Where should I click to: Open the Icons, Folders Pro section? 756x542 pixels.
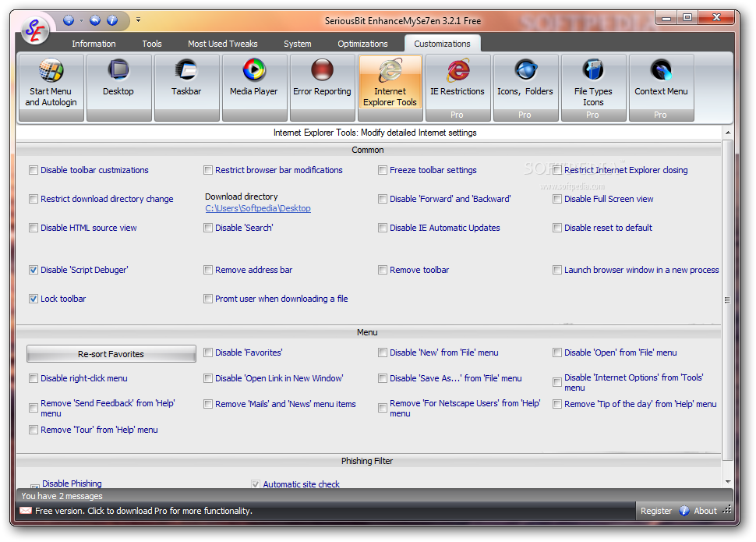(x=525, y=87)
